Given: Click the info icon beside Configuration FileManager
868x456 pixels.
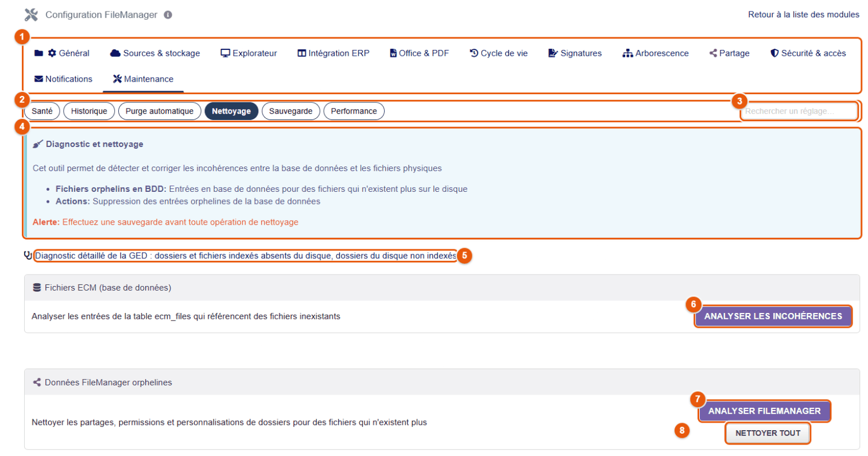Looking at the screenshot, I should (x=168, y=15).
